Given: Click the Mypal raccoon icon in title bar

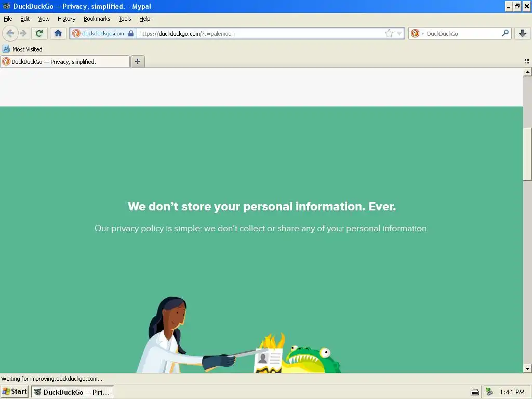Looking at the screenshot, I should click(x=6, y=6).
